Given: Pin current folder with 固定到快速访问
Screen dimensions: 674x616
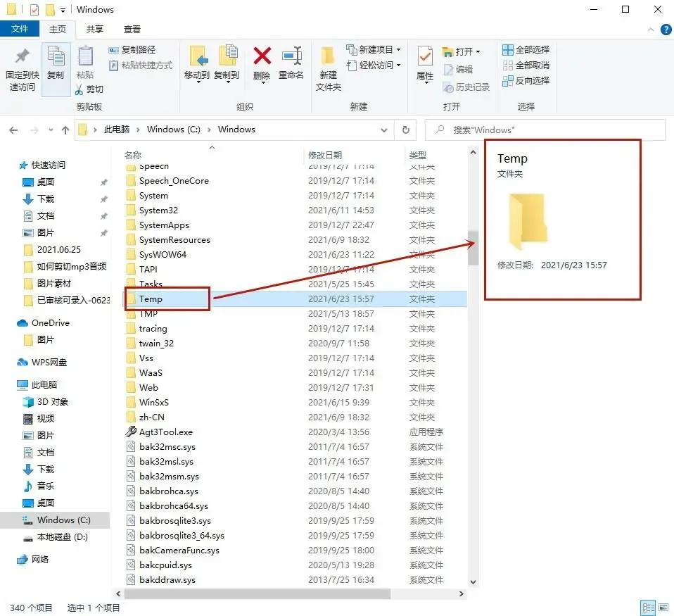Looking at the screenshot, I should tap(20, 67).
